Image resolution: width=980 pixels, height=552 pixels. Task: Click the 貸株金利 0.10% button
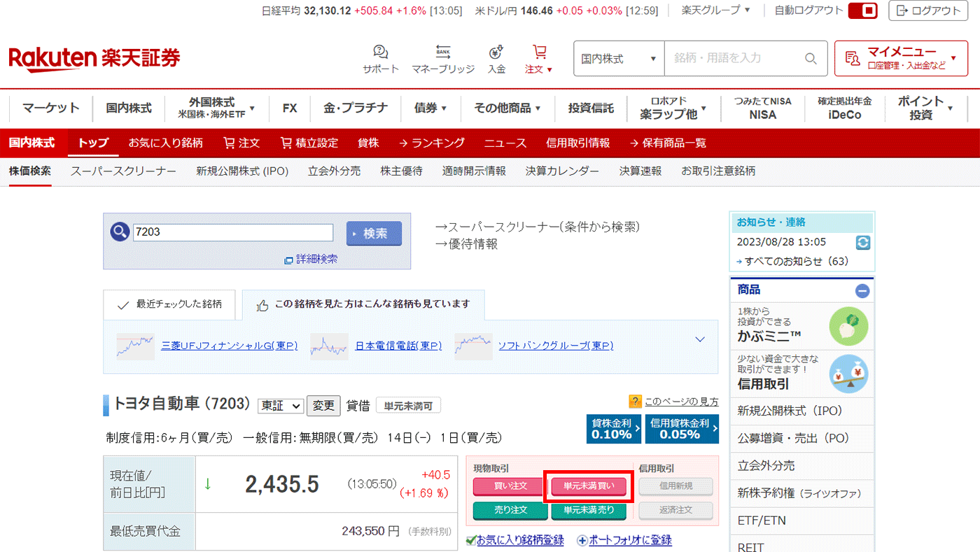tap(614, 429)
